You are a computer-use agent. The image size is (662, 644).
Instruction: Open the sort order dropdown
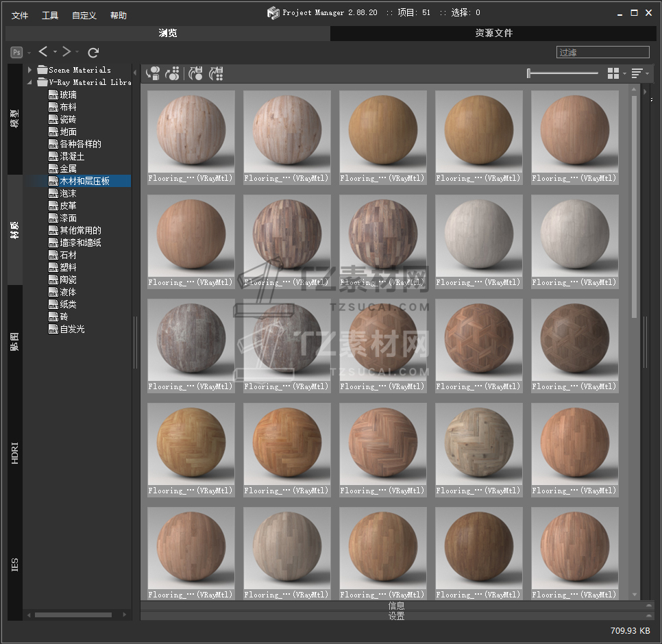pos(638,73)
